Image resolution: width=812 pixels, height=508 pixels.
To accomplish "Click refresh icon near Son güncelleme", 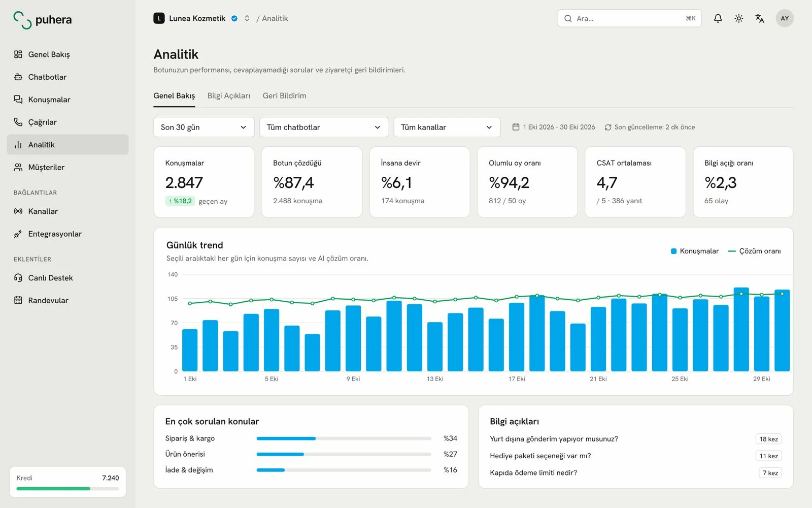I will coord(607,128).
